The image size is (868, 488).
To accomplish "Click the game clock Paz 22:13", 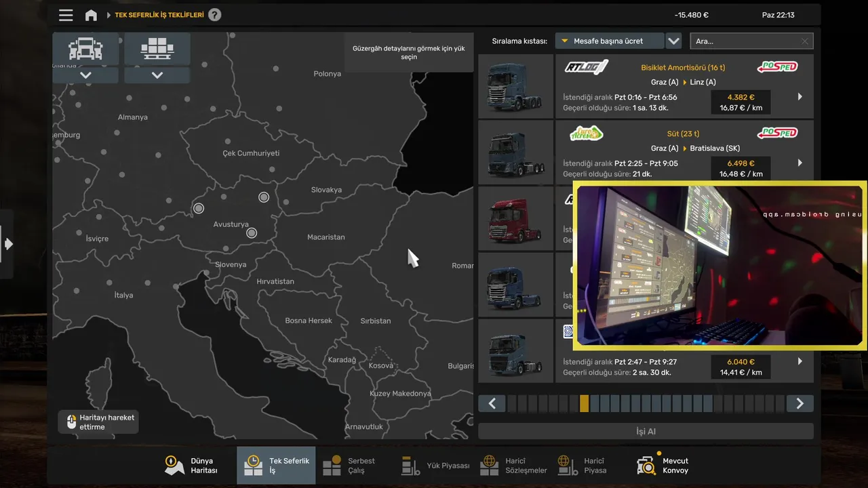I will click(x=778, y=15).
